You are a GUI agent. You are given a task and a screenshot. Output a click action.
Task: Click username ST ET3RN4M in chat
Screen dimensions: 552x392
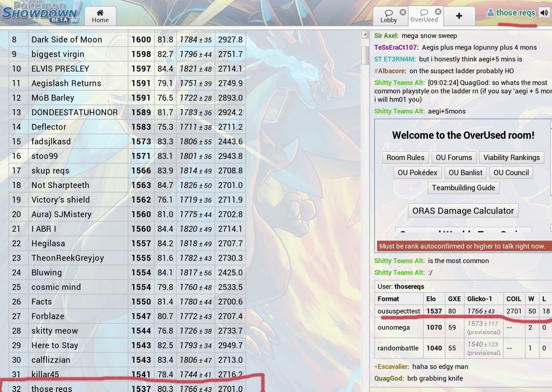click(395, 59)
